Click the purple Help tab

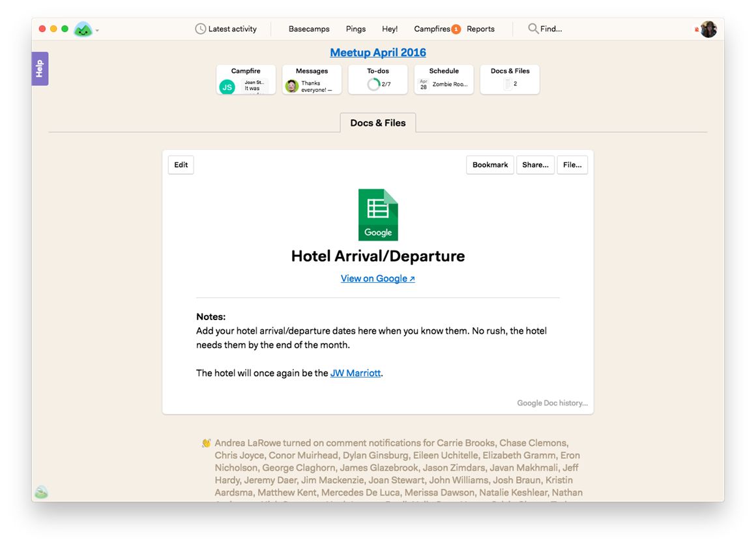pyautogui.click(x=40, y=68)
